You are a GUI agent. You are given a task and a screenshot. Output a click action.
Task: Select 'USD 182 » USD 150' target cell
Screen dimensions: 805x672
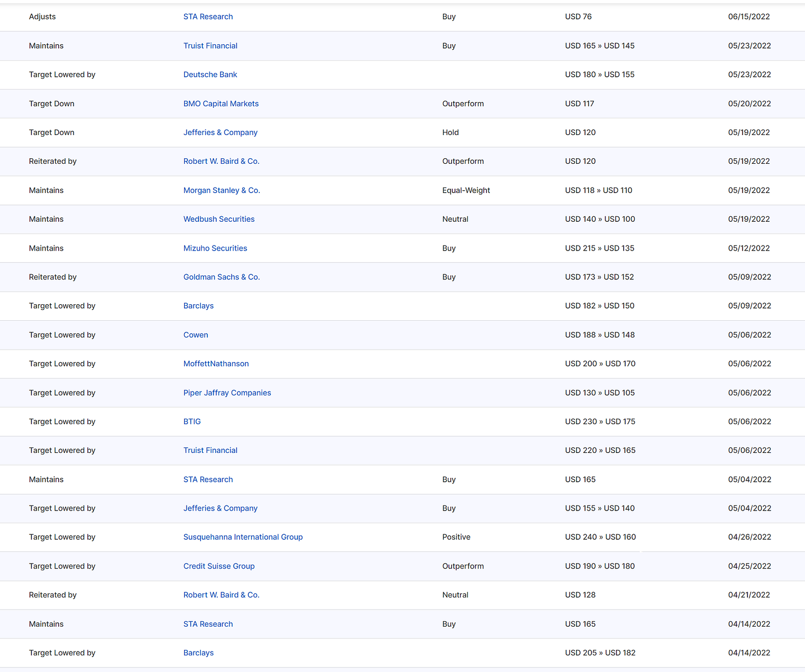point(600,306)
